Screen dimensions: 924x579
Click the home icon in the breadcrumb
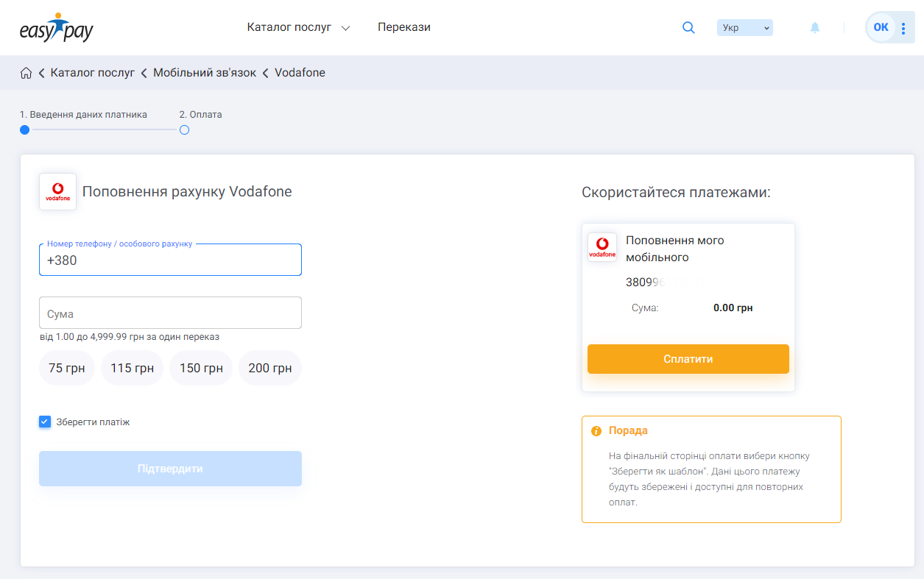[x=27, y=72]
